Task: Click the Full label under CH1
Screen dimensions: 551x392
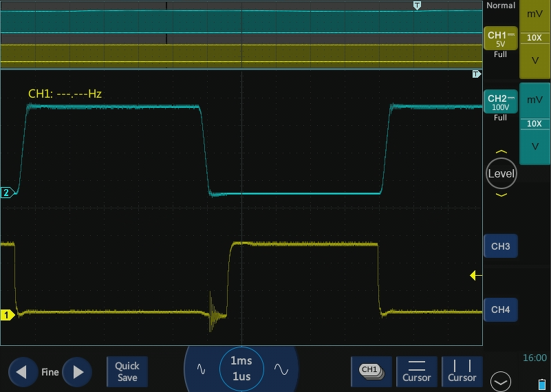Action: pyautogui.click(x=500, y=54)
